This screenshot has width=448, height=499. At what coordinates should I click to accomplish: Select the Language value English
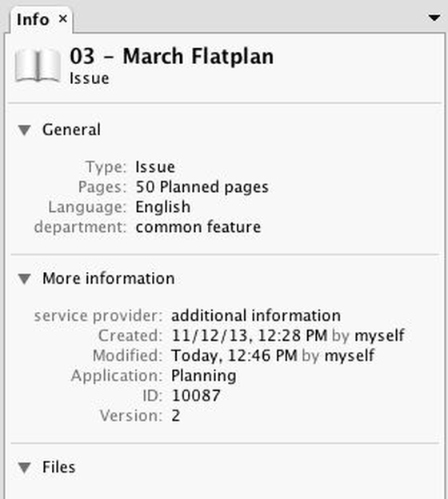163,207
